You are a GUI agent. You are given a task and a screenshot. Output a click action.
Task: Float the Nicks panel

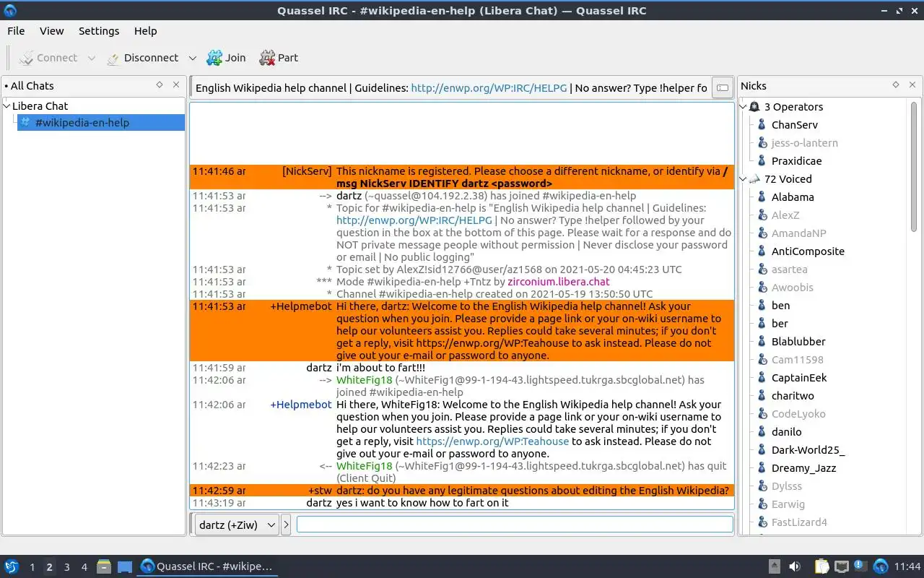(x=896, y=85)
